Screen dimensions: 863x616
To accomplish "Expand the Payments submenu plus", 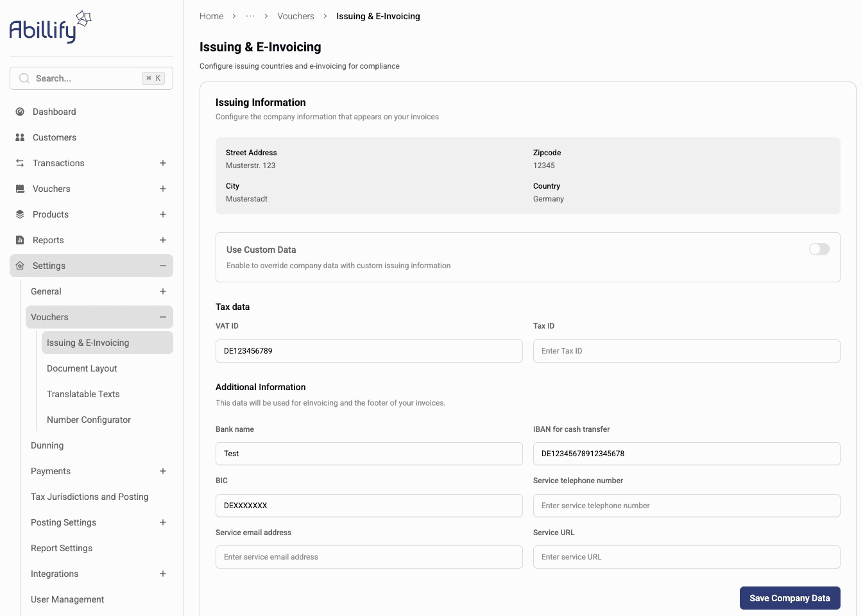I will 163,471.
